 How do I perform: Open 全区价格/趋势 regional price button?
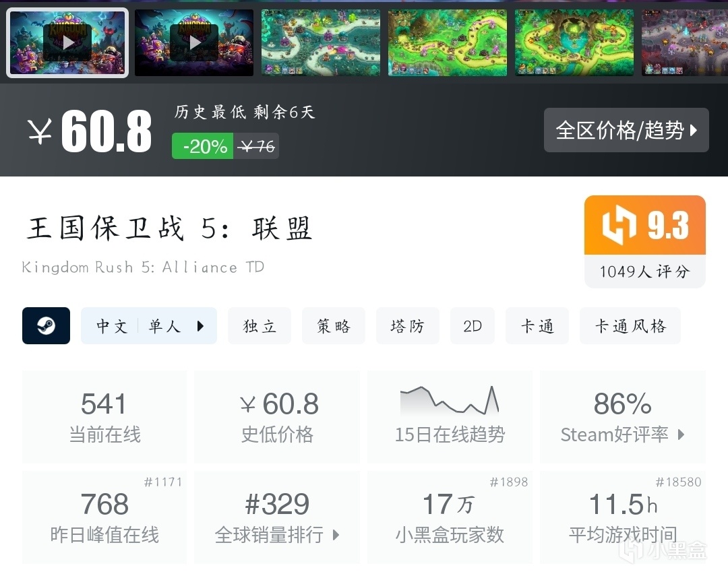(626, 130)
